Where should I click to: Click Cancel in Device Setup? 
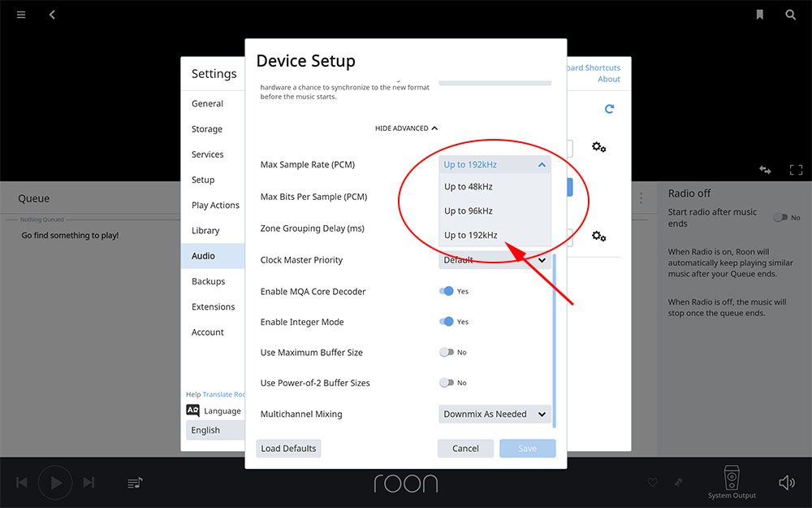[465, 449]
